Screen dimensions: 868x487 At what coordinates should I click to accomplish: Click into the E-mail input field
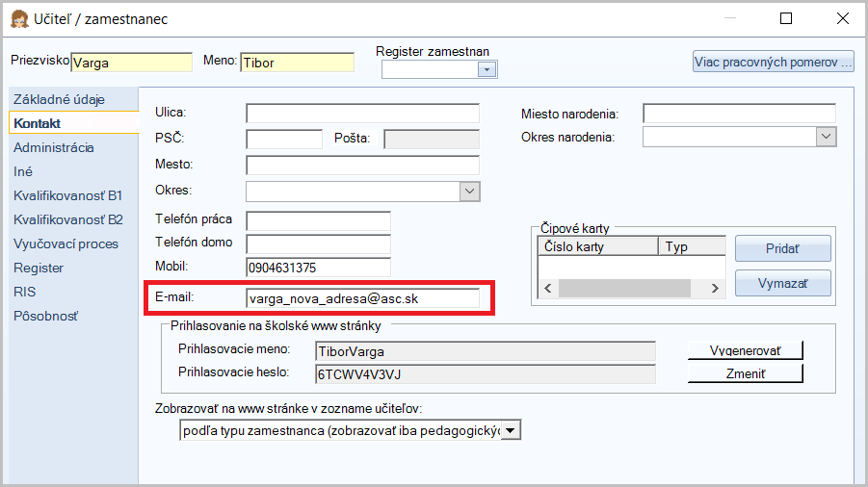(x=361, y=298)
